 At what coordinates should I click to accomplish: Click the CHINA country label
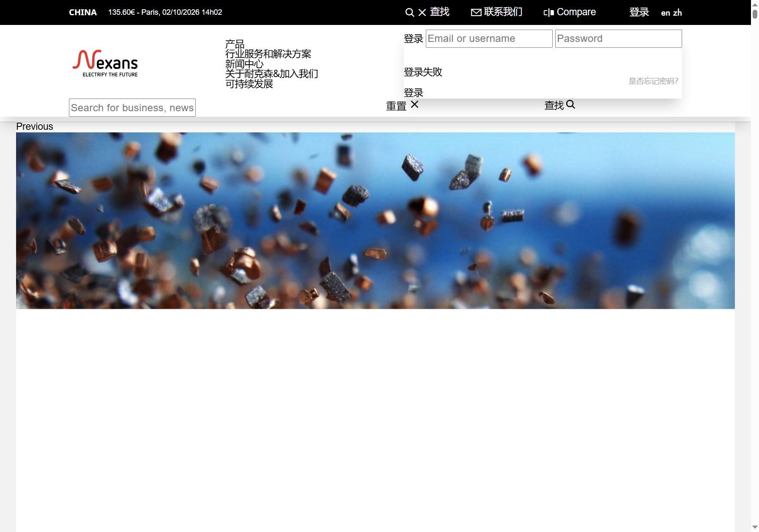click(x=83, y=12)
